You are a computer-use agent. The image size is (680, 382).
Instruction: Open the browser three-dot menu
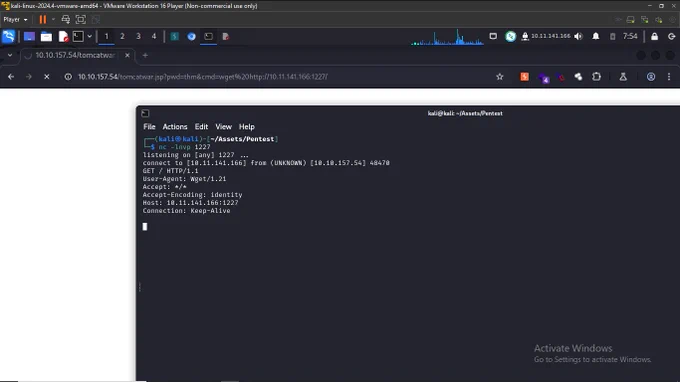tap(669, 77)
